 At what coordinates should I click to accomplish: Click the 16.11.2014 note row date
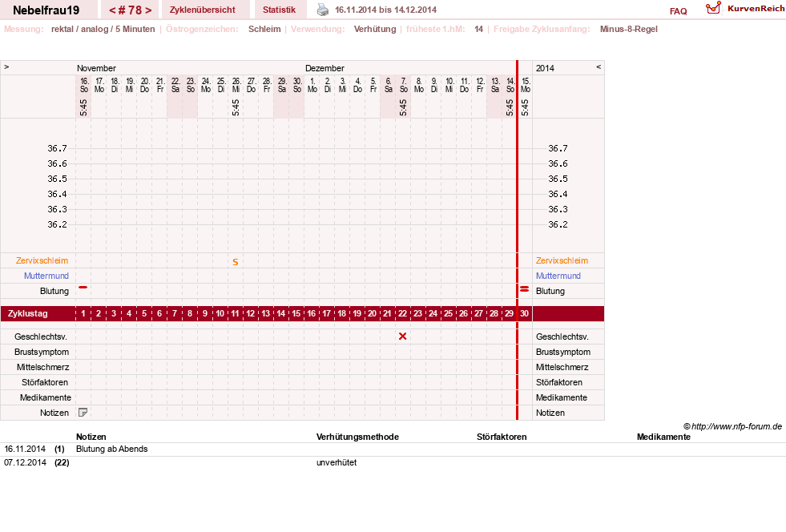coord(25,449)
